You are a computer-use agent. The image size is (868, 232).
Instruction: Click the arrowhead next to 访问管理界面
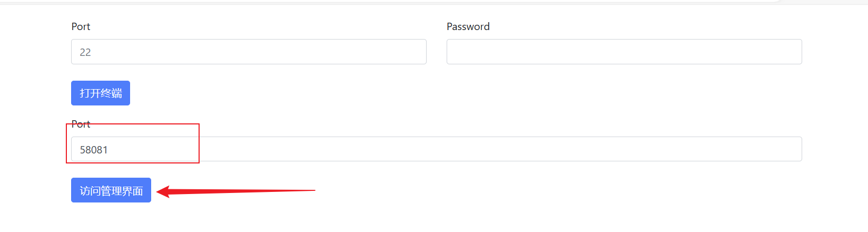click(x=163, y=191)
